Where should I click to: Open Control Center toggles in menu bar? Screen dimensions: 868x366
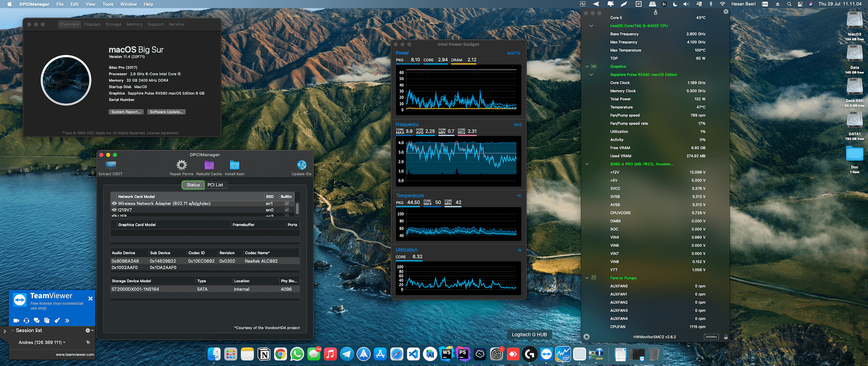800,4
